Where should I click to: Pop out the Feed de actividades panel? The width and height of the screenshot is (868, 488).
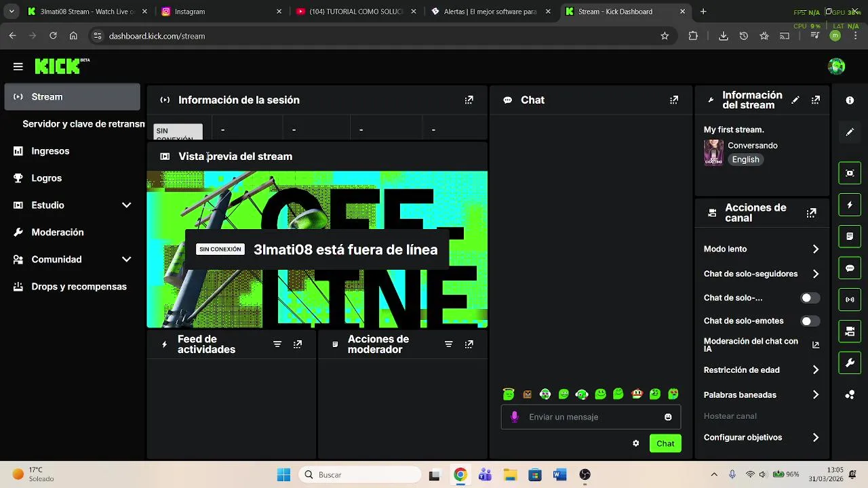tap(297, 344)
